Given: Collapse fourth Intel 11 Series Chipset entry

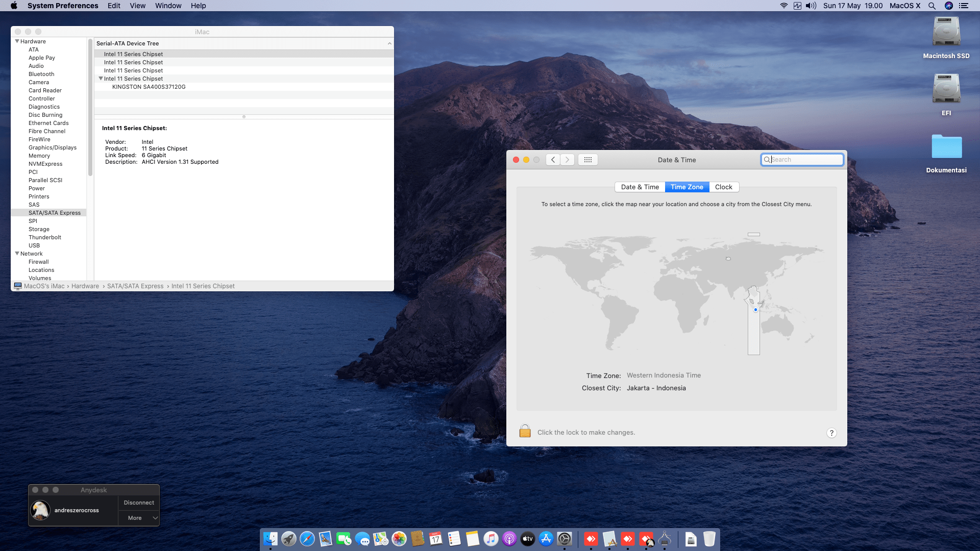Looking at the screenshot, I should (x=101, y=79).
